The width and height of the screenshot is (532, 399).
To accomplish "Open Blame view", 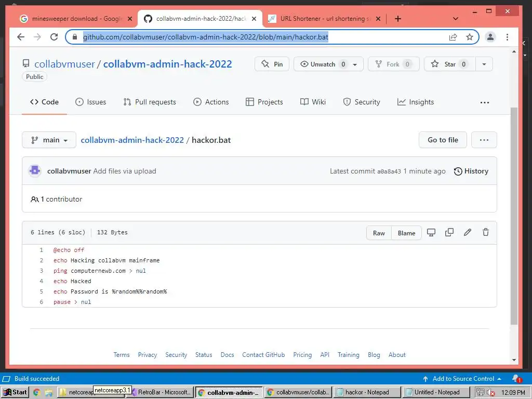I will (x=406, y=233).
